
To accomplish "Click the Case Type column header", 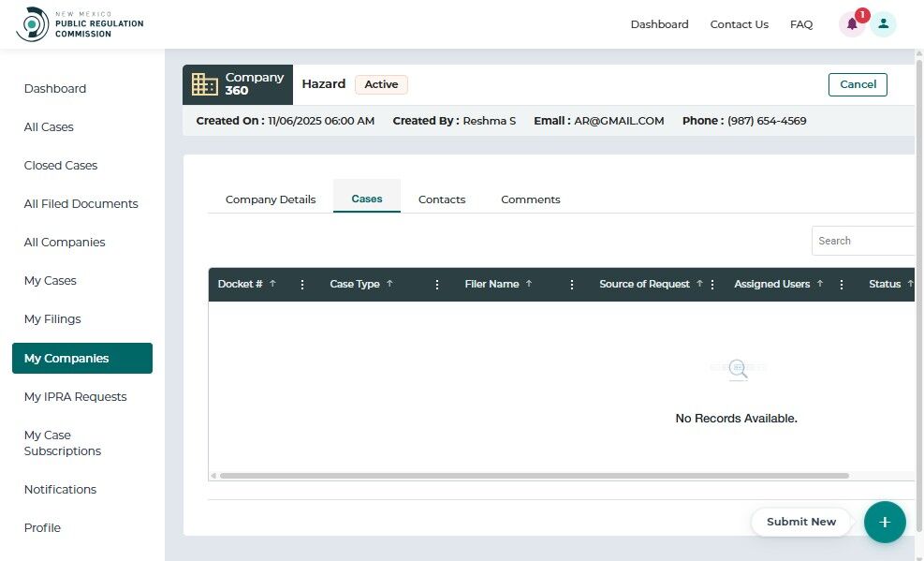I will click(x=355, y=284).
